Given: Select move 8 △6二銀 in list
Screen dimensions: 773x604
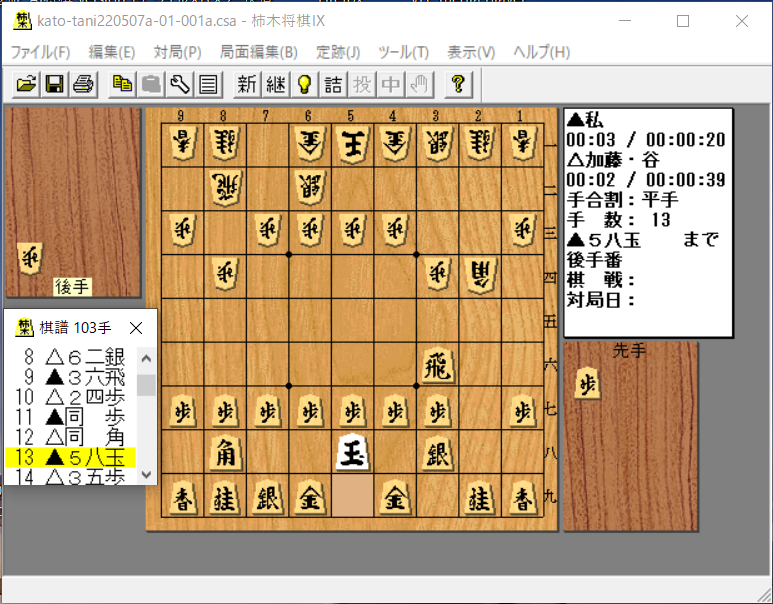Looking at the screenshot, I should (x=70, y=356).
